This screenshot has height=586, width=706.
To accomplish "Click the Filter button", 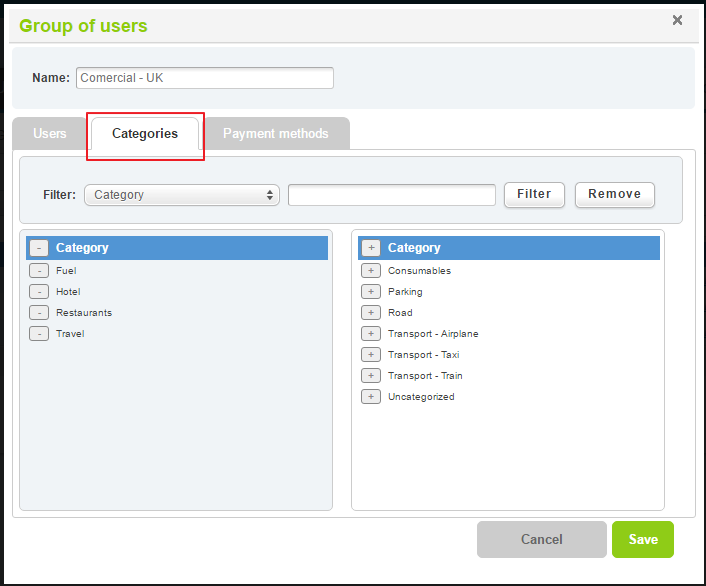I will (x=534, y=194).
